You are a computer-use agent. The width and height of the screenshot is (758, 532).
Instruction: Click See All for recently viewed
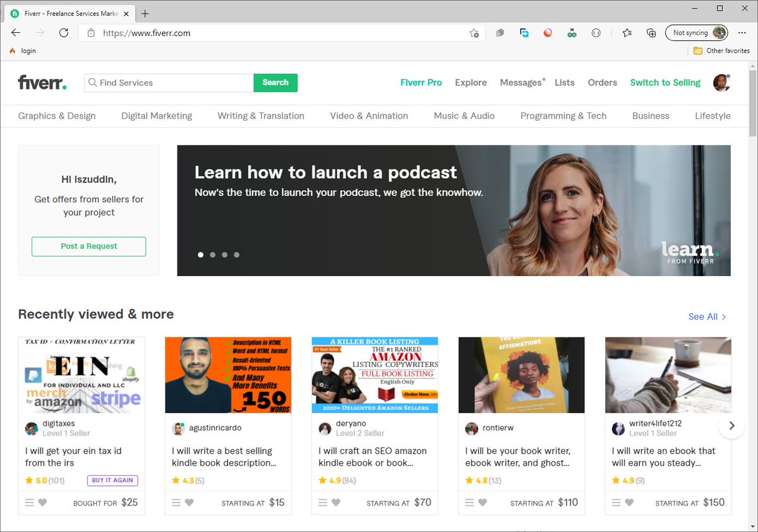[707, 317]
